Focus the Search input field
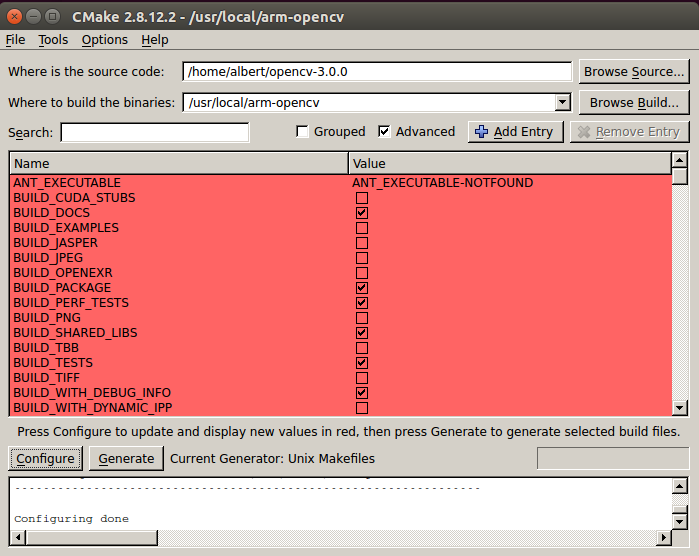Screen dimensions: 699x556 [x=155, y=132]
